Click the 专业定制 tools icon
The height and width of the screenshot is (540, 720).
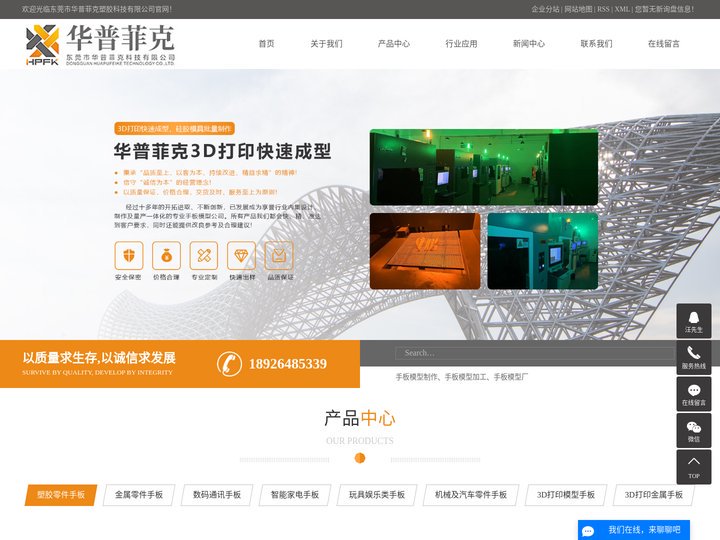pos(204,255)
